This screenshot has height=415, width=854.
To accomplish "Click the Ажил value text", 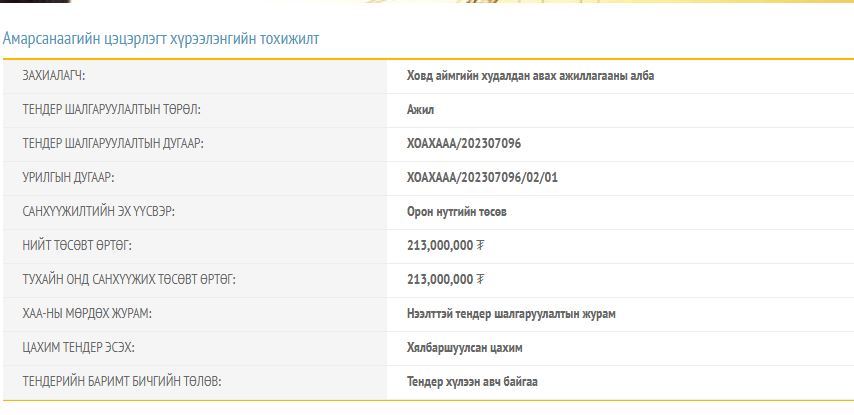I will click(420, 110).
